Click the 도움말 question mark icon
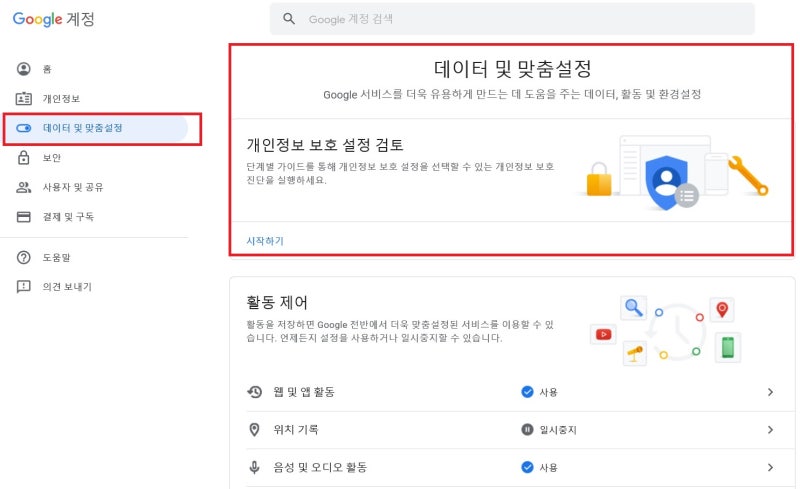The image size is (800, 489). (x=23, y=257)
